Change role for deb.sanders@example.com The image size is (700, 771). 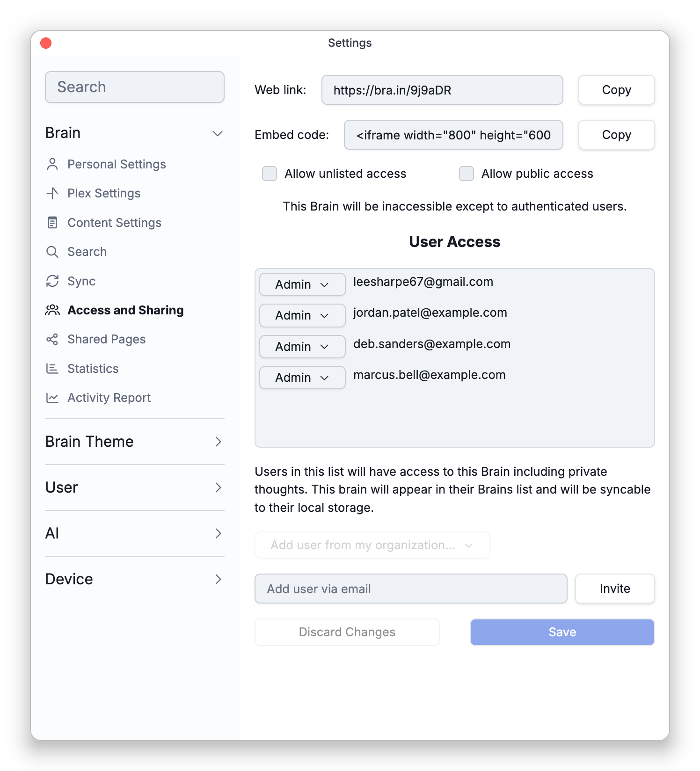pos(302,347)
